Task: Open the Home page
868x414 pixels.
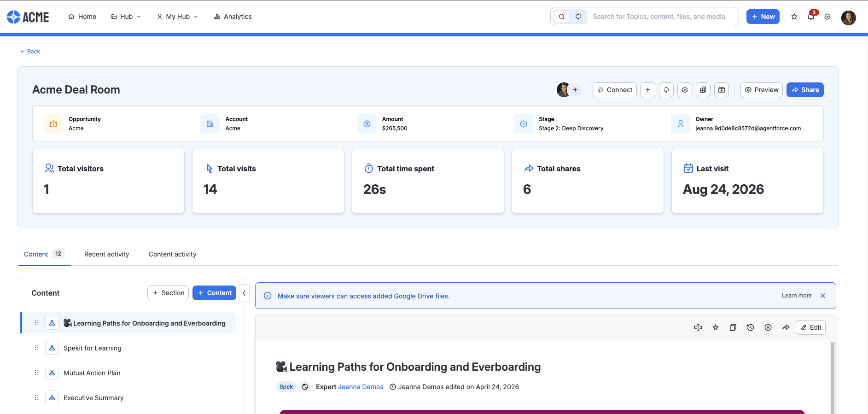Action: pos(82,17)
